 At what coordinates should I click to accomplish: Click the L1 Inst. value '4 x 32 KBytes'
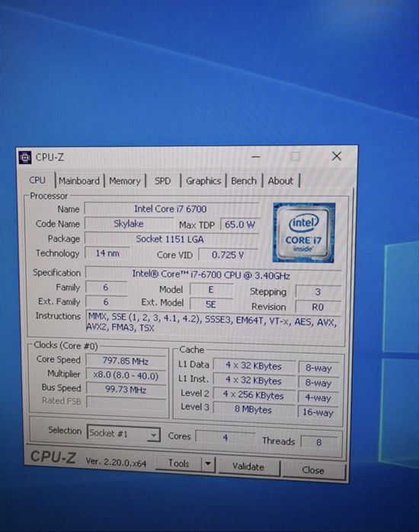pyautogui.click(x=254, y=381)
